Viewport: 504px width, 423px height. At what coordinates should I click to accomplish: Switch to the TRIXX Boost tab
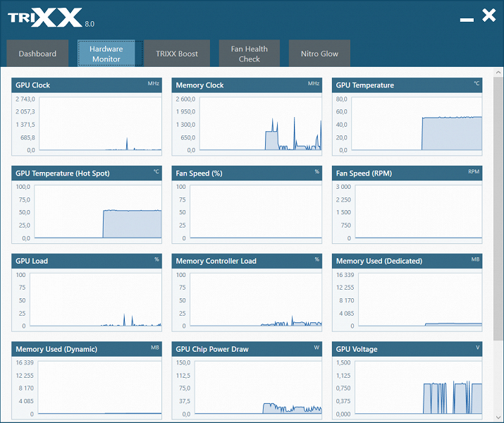click(177, 54)
